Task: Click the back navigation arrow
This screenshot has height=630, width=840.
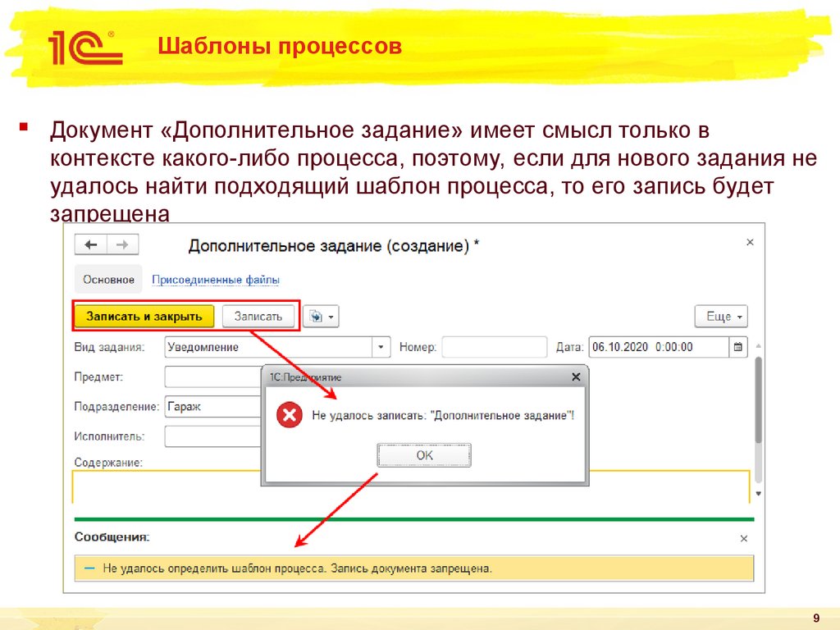Action: click(92, 244)
